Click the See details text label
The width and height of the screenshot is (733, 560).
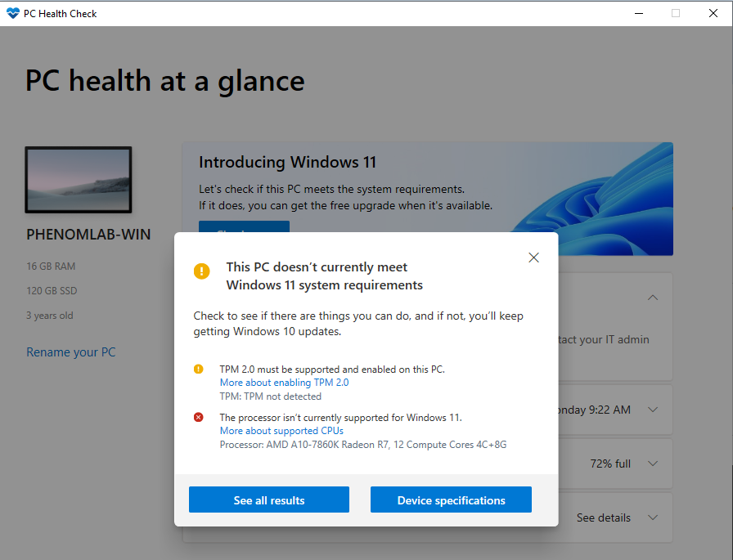point(603,517)
